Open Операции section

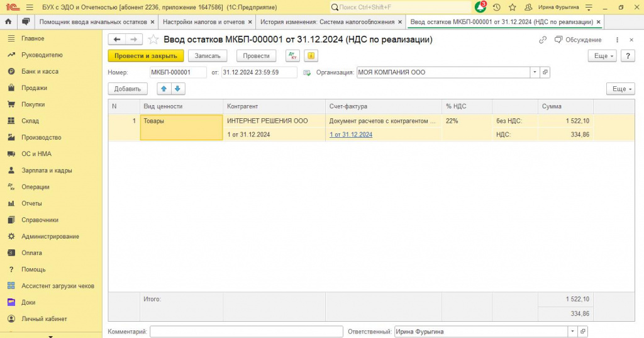(35, 187)
